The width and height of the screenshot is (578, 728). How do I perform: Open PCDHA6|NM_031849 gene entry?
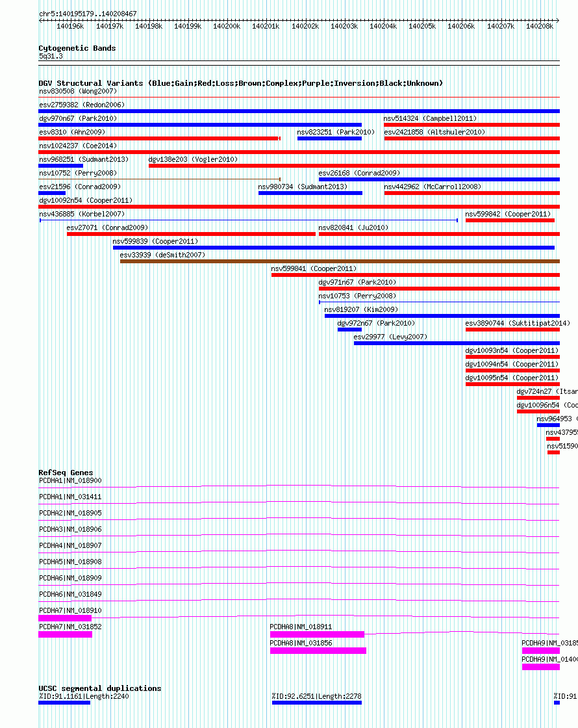[x=71, y=594]
